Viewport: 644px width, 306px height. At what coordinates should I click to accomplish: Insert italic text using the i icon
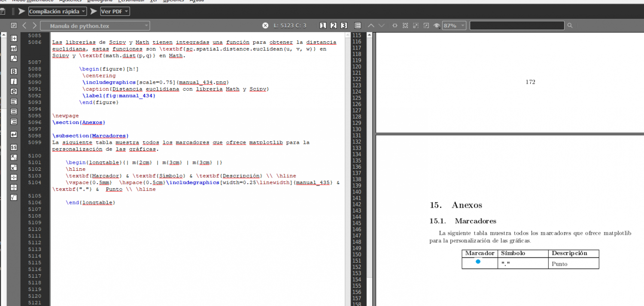(13, 81)
